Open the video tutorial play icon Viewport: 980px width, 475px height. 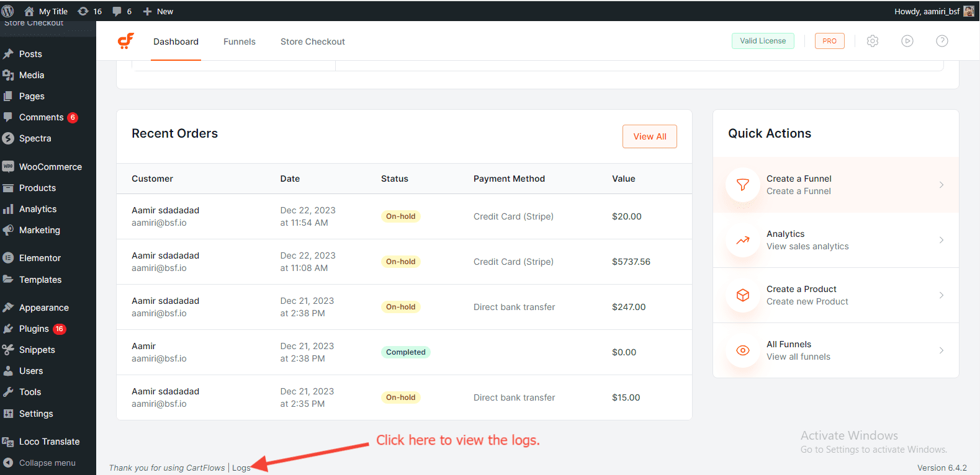[x=907, y=41]
